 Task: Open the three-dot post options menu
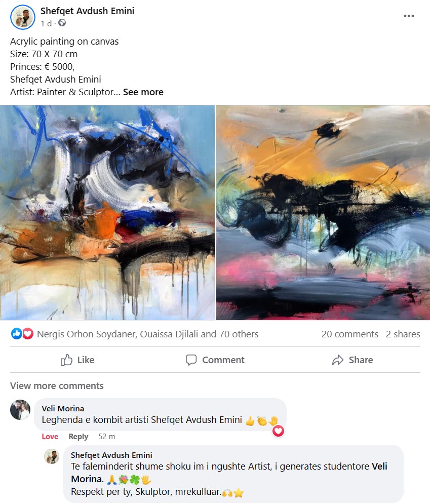[x=408, y=16]
